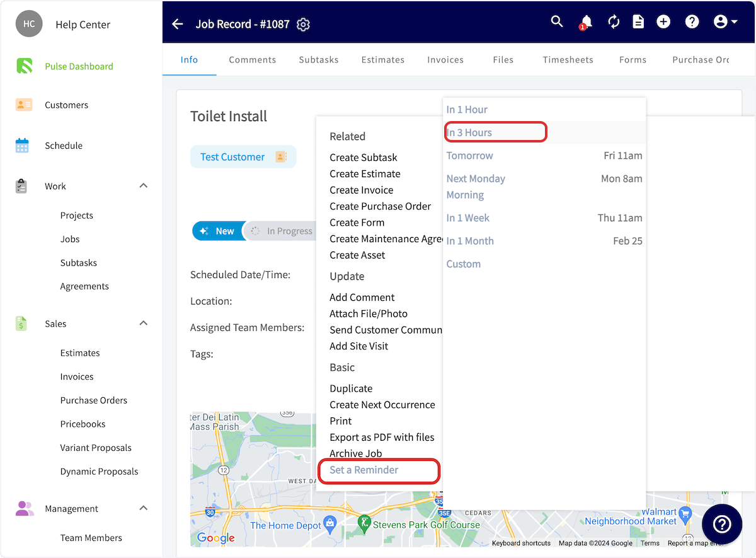
Task: Select Duplicate in Basic menu
Action: pyautogui.click(x=351, y=388)
